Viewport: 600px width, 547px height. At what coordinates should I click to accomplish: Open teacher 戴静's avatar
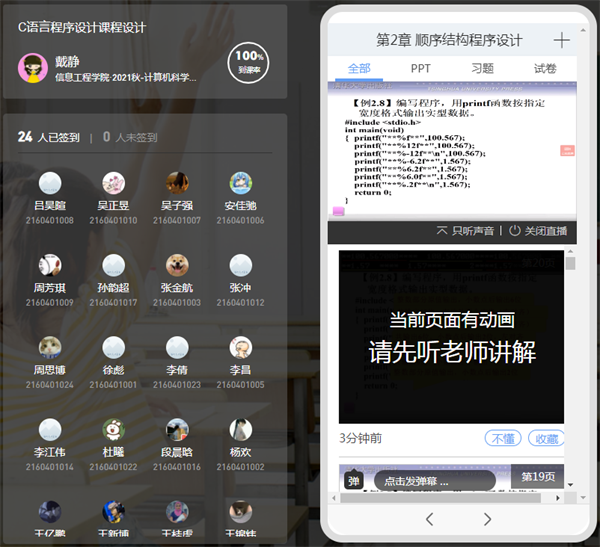(x=33, y=68)
